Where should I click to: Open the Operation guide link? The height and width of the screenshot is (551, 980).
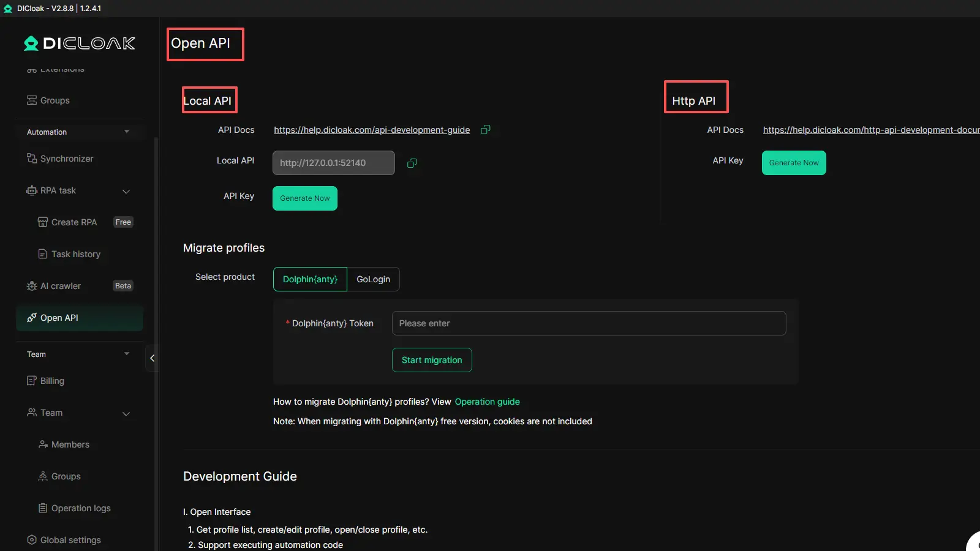[x=487, y=402]
